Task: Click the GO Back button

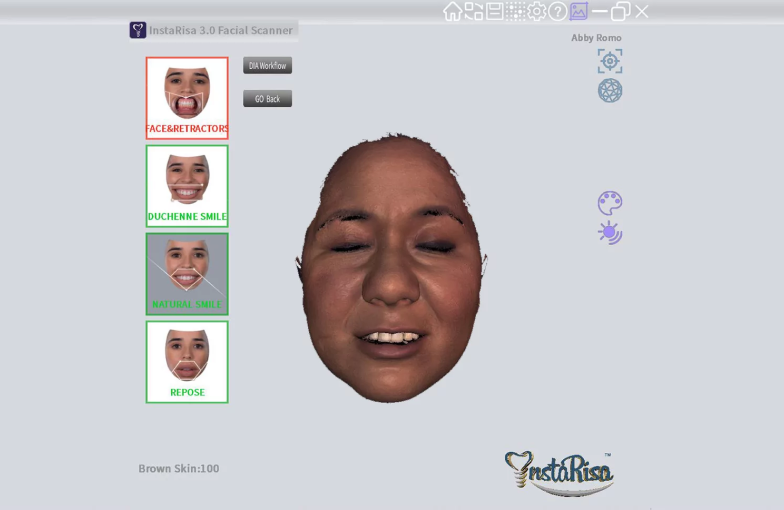Action: coord(268,98)
